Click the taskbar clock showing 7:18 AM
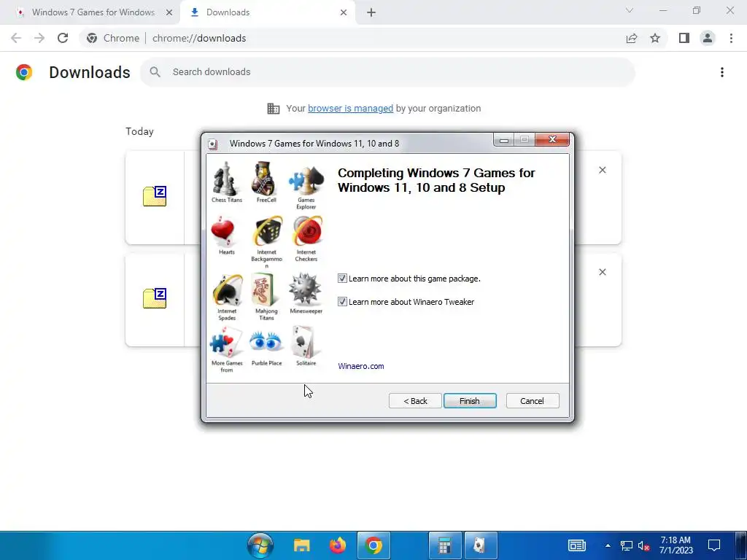The image size is (747, 560). (x=676, y=545)
